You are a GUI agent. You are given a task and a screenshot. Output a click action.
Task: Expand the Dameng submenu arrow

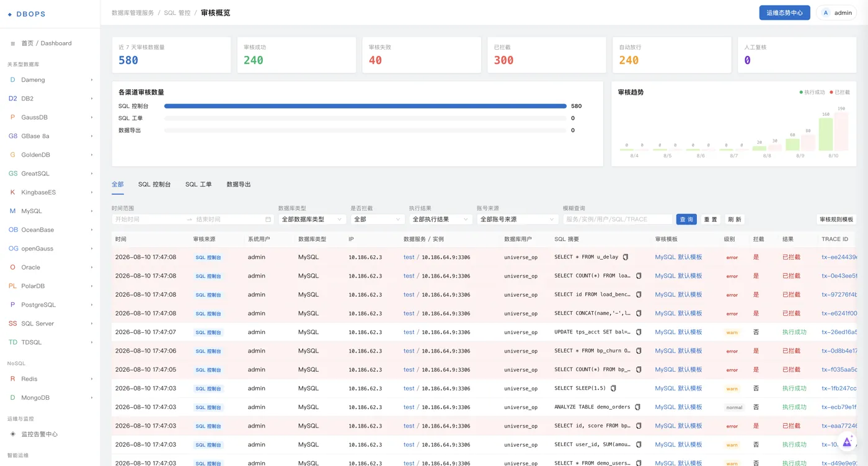[x=92, y=80]
